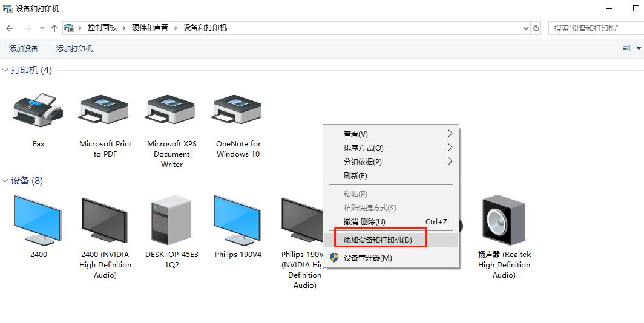Select the Philips 190V4 monitor device
Viewport: 644px width, 323px height.
pos(238,220)
